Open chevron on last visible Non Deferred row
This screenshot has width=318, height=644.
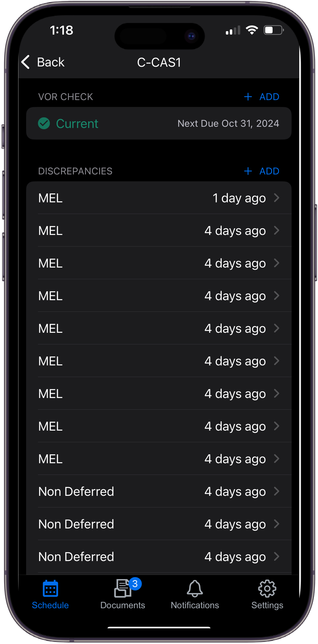[x=277, y=557]
